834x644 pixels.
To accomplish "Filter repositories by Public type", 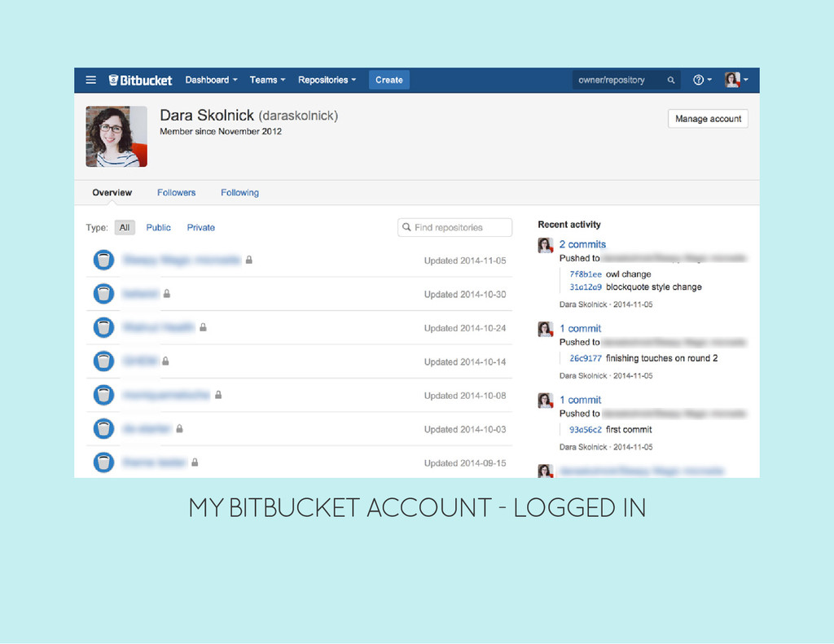I will (x=159, y=228).
